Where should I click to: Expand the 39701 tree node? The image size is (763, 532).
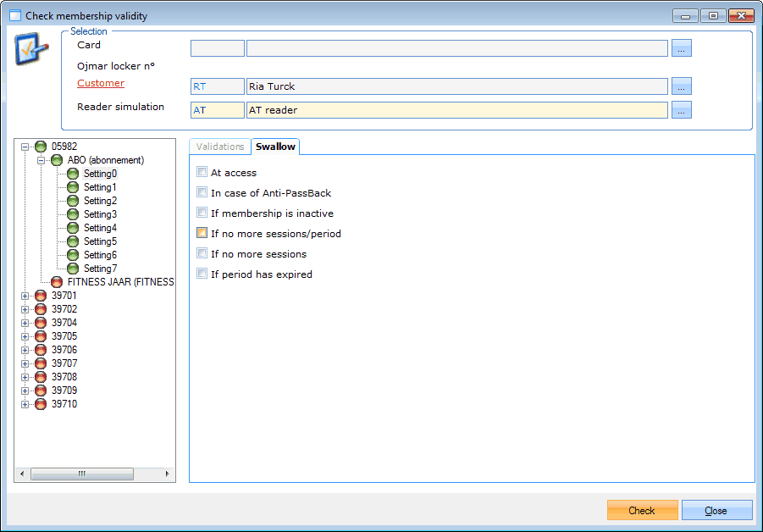[25, 296]
